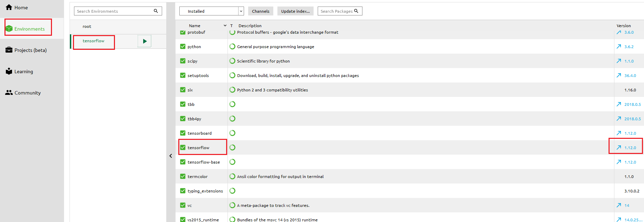Click the Projects briefcase icon
Image resolution: width=644 pixels, height=222 pixels.
[9, 50]
